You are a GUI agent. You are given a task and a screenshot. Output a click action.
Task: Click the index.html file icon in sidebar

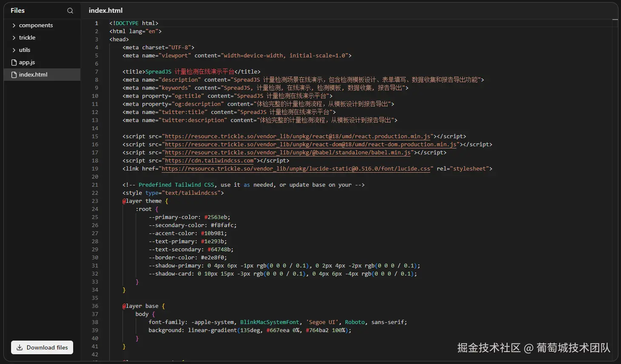(14, 75)
